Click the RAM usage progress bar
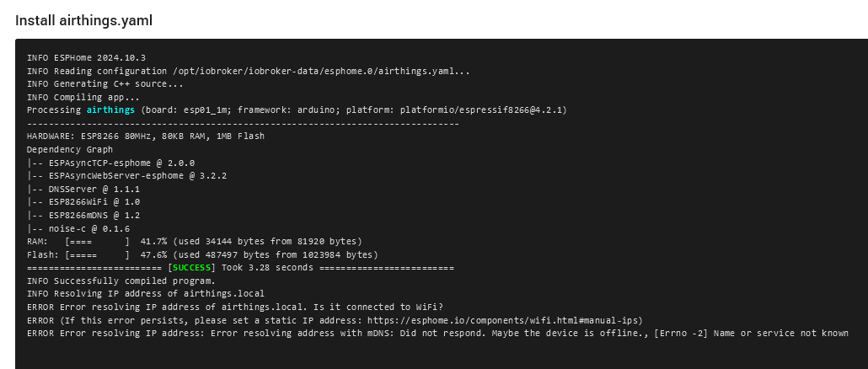868x369 pixels. [x=97, y=241]
